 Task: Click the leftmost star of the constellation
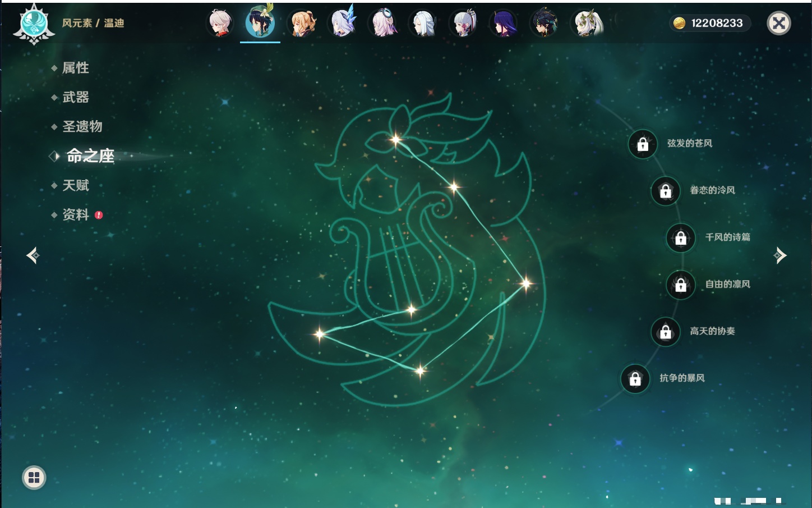pyautogui.click(x=320, y=334)
